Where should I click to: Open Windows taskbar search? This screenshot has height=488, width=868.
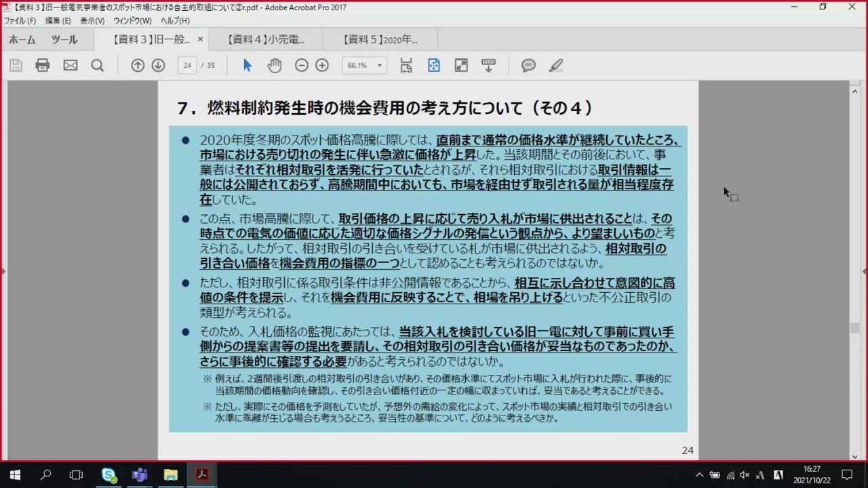click(x=46, y=475)
